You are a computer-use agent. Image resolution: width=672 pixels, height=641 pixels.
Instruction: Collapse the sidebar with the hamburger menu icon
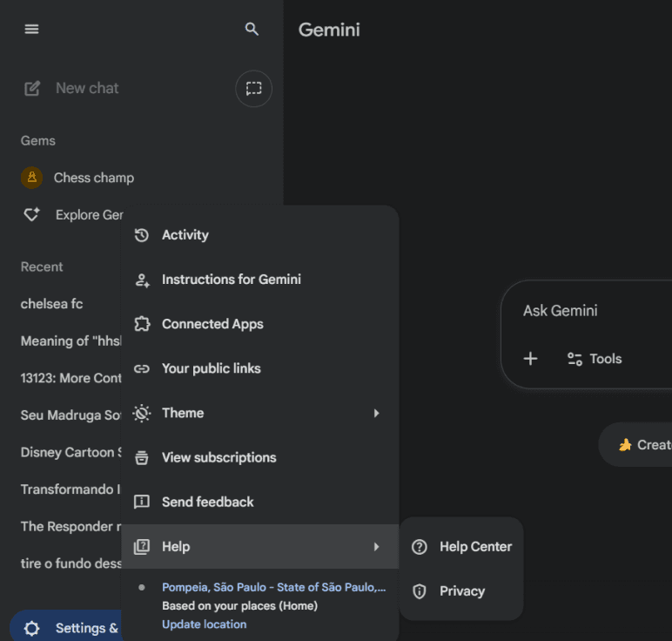click(31, 29)
